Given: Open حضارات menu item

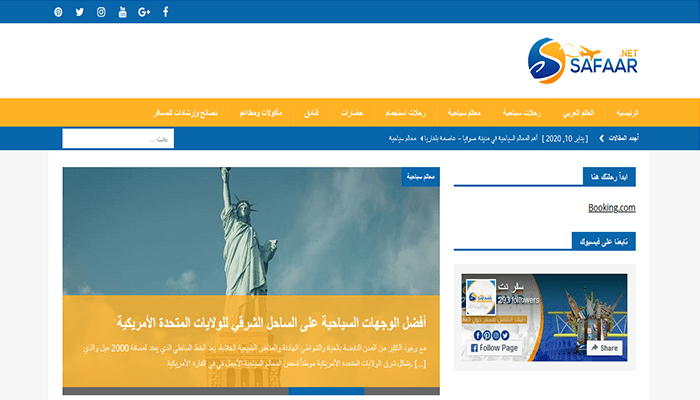Looking at the screenshot, I should click(352, 113).
